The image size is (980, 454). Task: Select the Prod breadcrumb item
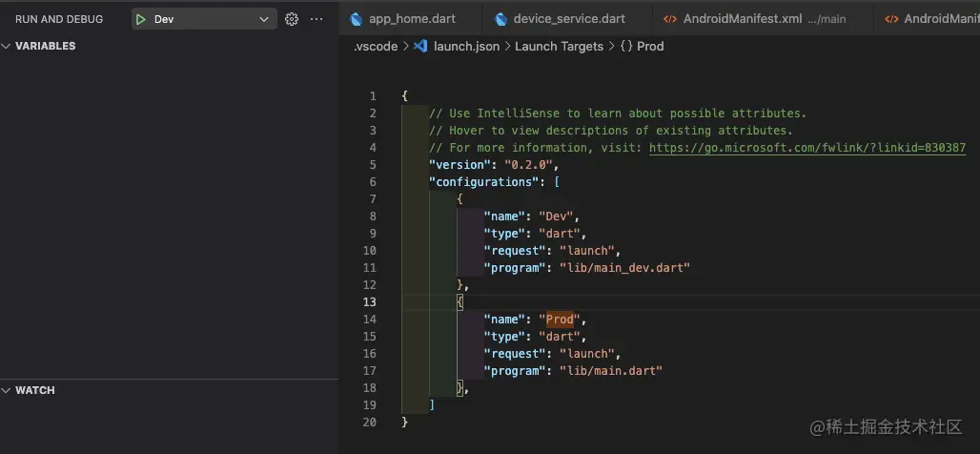[x=650, y=47]
